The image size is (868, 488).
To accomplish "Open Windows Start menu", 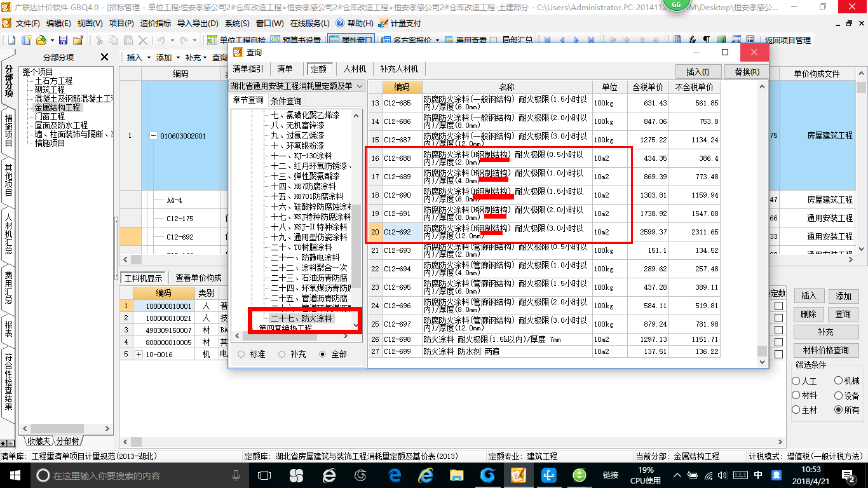I will 15,475.
